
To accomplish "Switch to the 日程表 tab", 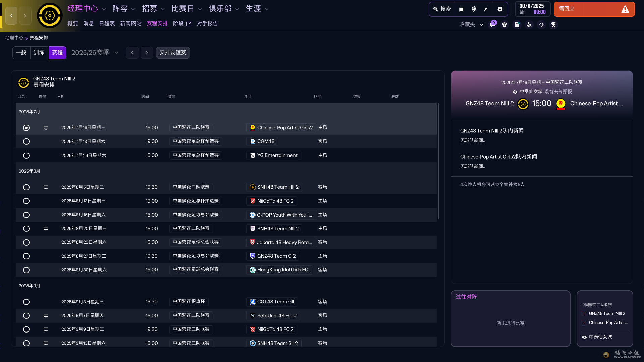I will pyautogui.click(x=107, y=24).
